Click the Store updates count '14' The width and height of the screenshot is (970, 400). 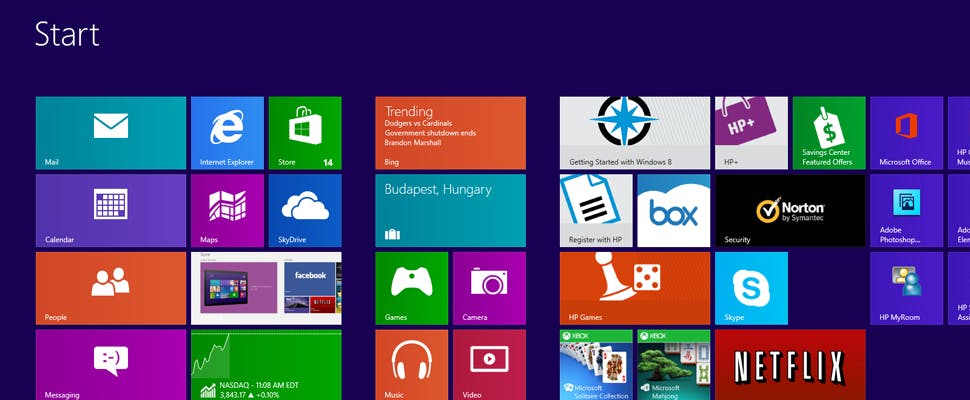pos(328,163)
